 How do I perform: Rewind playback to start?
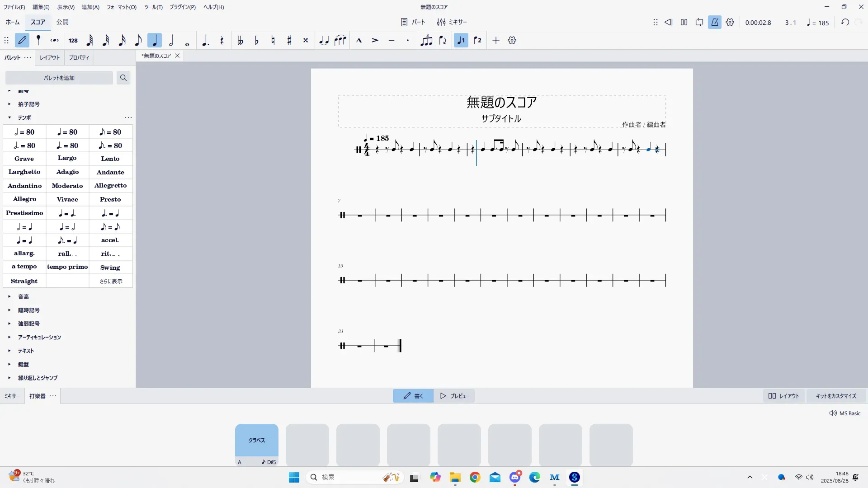668,22
